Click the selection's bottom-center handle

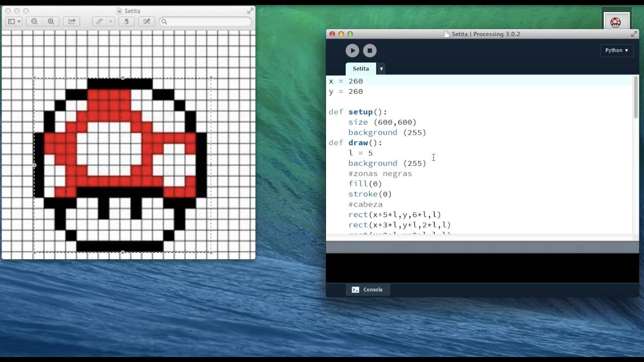[123, 252]
